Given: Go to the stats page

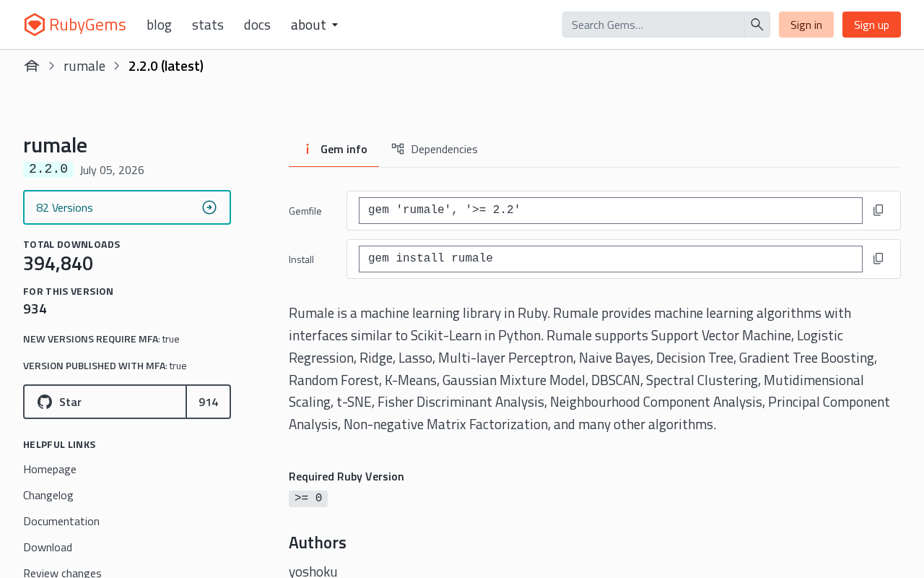Looking at the screenshot, I should [x=208, y=25].
